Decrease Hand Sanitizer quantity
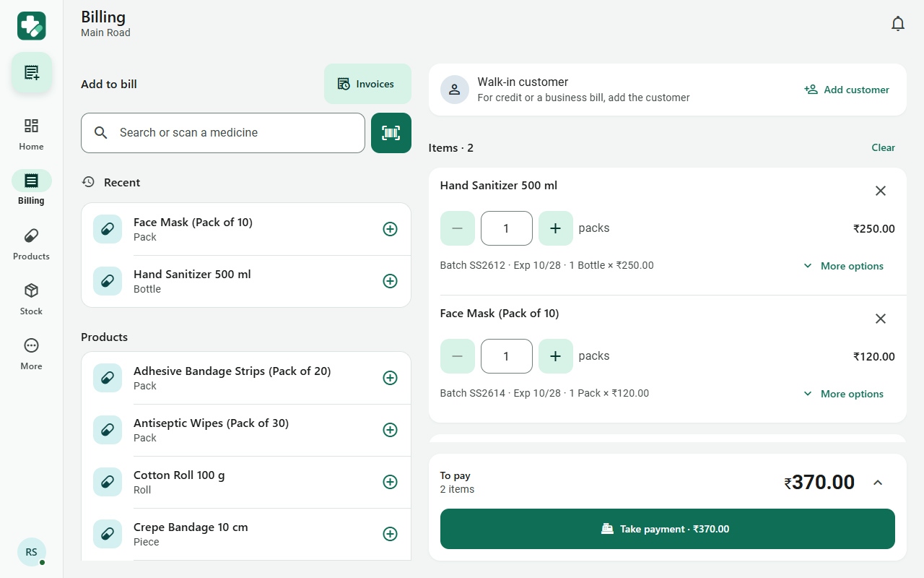Viewport: 924px width, 578px height. [x=458, y=228]
